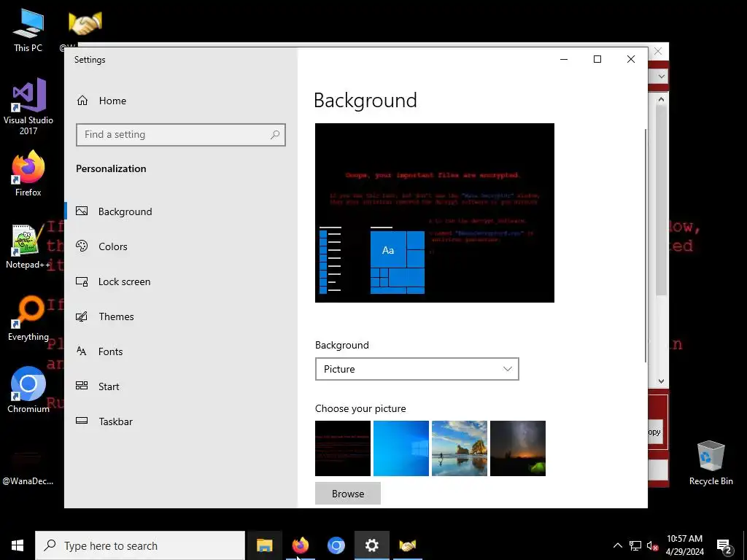Click the Browse button
747x560 pixels.
[348, 494]
